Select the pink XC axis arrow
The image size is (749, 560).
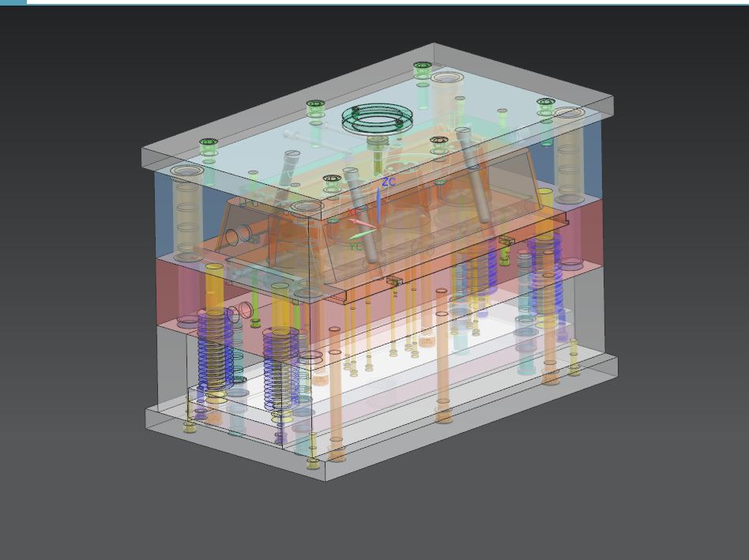362,223
